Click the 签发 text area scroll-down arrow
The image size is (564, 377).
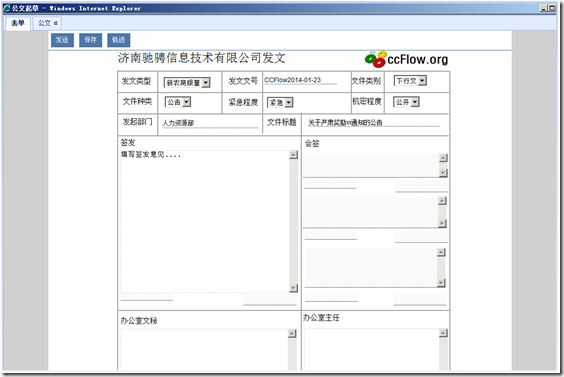pyautogui.click(x=294, y=288)
